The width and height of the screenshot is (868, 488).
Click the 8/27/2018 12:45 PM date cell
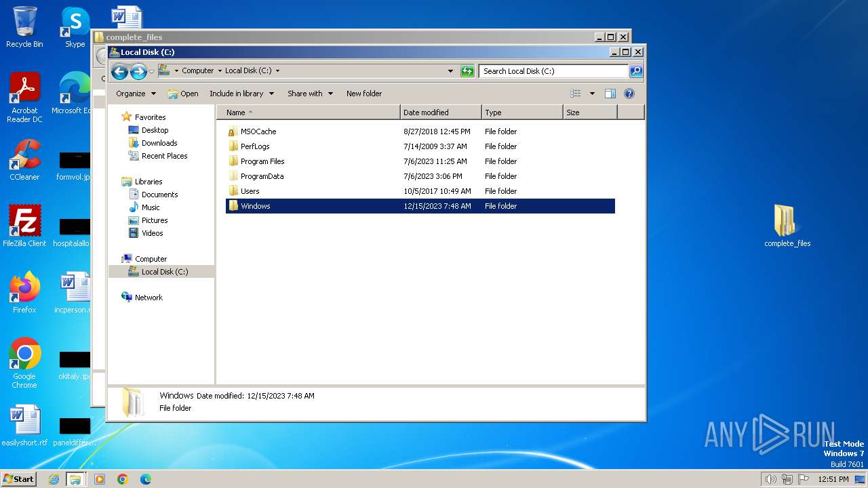pos(437,131)
